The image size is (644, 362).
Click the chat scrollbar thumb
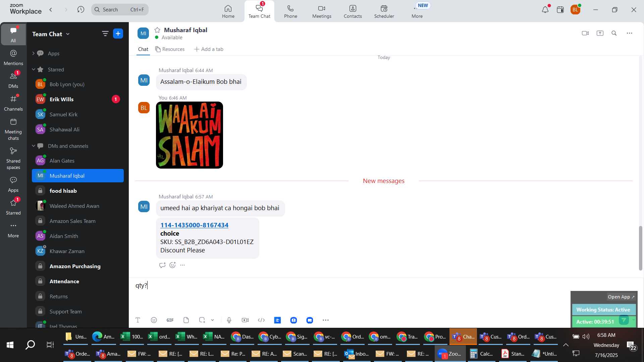(640, 248)
